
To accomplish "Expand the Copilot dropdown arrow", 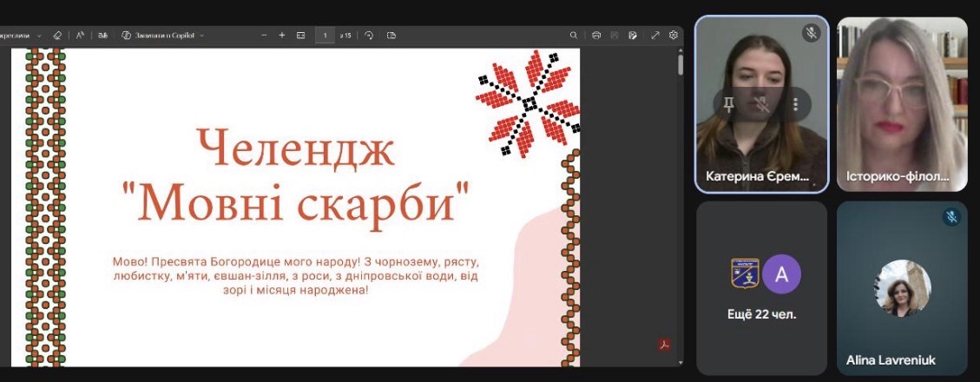I will click(202, 36).
